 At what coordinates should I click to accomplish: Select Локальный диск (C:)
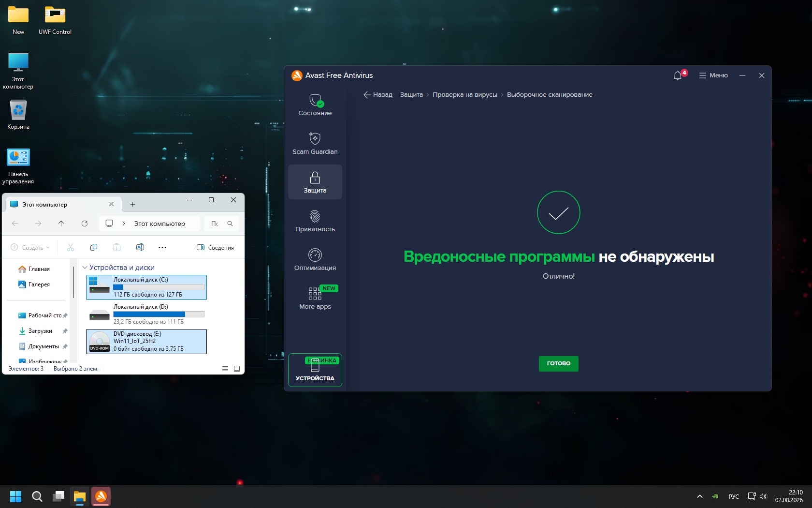tap(146, 287)
